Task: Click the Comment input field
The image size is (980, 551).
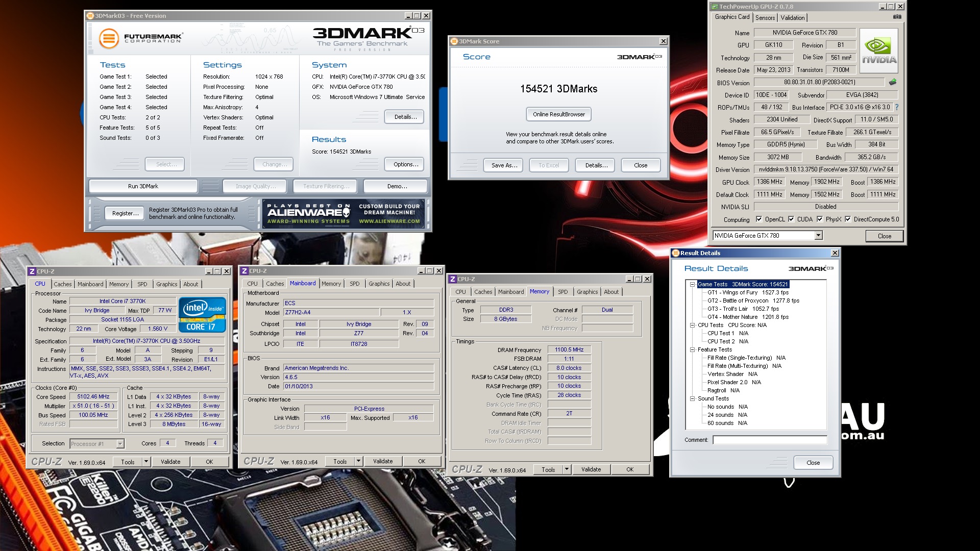Action: coord(770,440)
